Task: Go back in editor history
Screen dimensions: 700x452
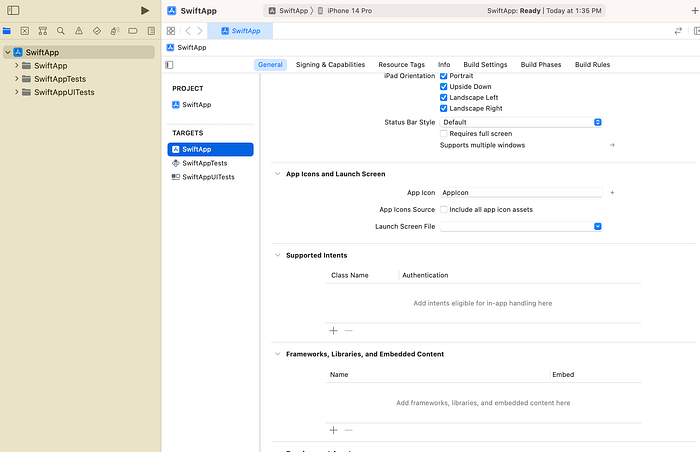Action: click(x=188, y=31)
